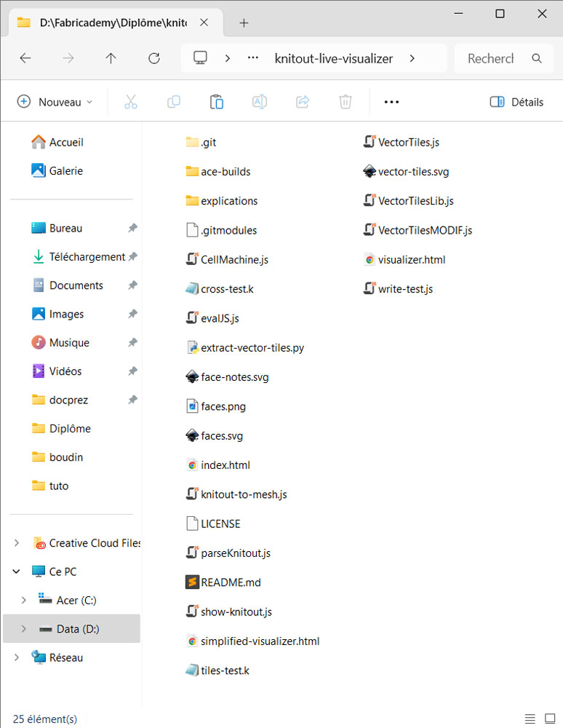Unpin Téléchargement from quick access
This screenshot has height=728, width=563.
[x=132, y=256]
